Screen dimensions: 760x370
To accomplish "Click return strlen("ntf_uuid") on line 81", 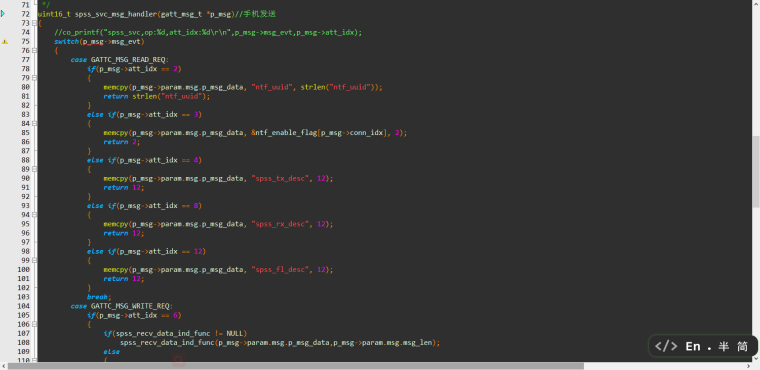I will (157, 97).
